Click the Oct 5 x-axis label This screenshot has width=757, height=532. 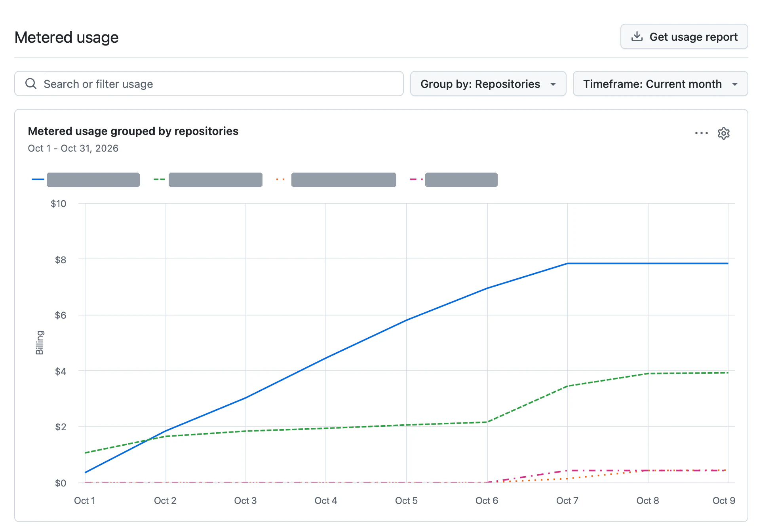(x=406, y=501)
